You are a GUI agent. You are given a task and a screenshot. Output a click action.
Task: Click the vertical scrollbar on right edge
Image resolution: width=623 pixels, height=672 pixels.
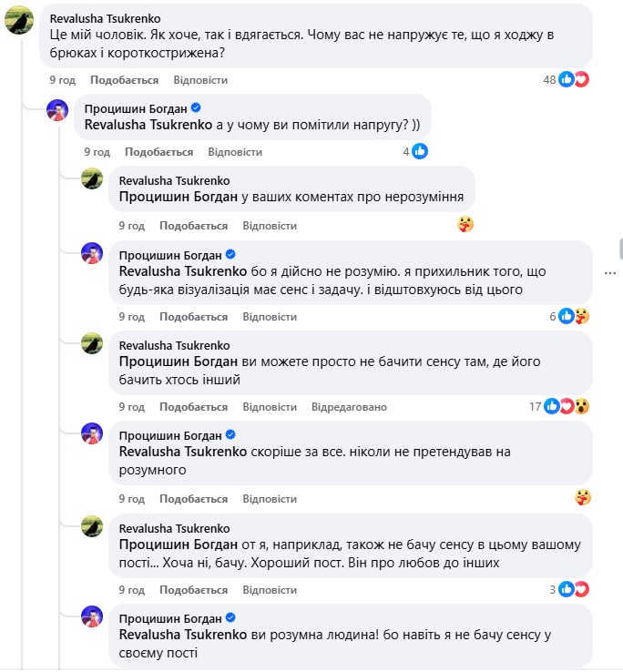[x=620, y=248]
